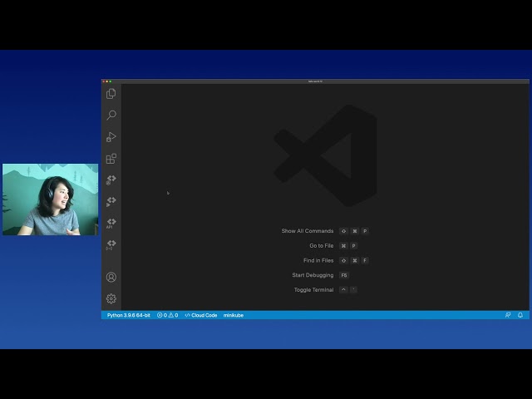Open the Manage gear icon
Screen dimensions: 532x399
(111, 298)
